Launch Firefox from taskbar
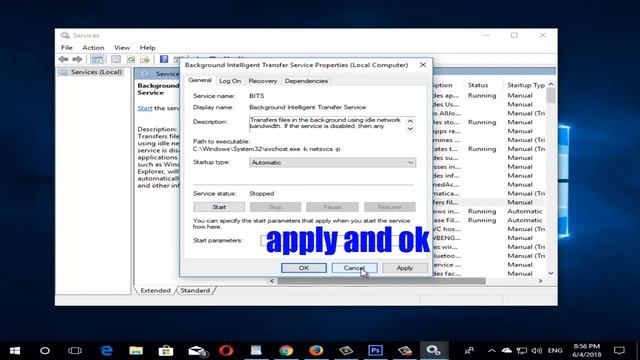Image resolution: width=640 pixels, height=360 pixels. click(316, 351)
